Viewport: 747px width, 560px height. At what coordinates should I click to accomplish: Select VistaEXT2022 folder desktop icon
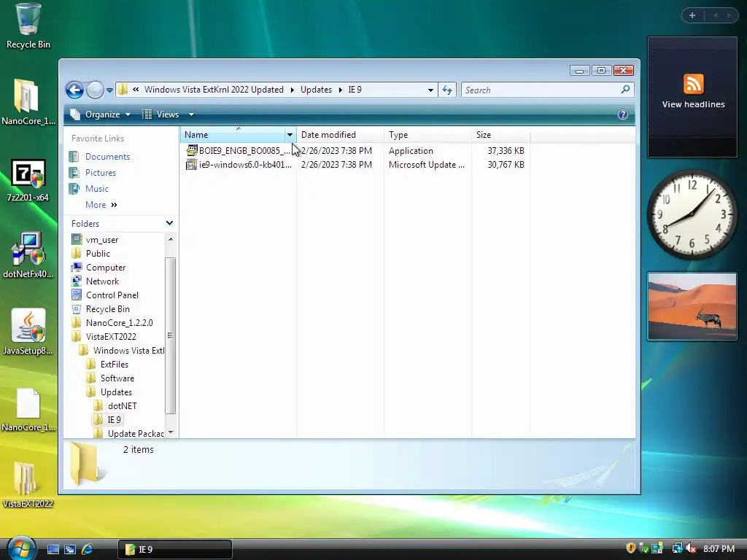click(x=28, y=485)
